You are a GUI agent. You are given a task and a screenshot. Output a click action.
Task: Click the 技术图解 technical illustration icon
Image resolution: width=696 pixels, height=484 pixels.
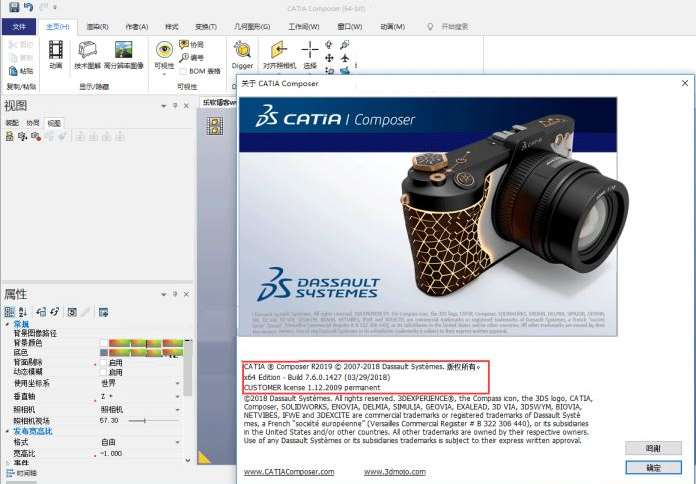[88, 51]
